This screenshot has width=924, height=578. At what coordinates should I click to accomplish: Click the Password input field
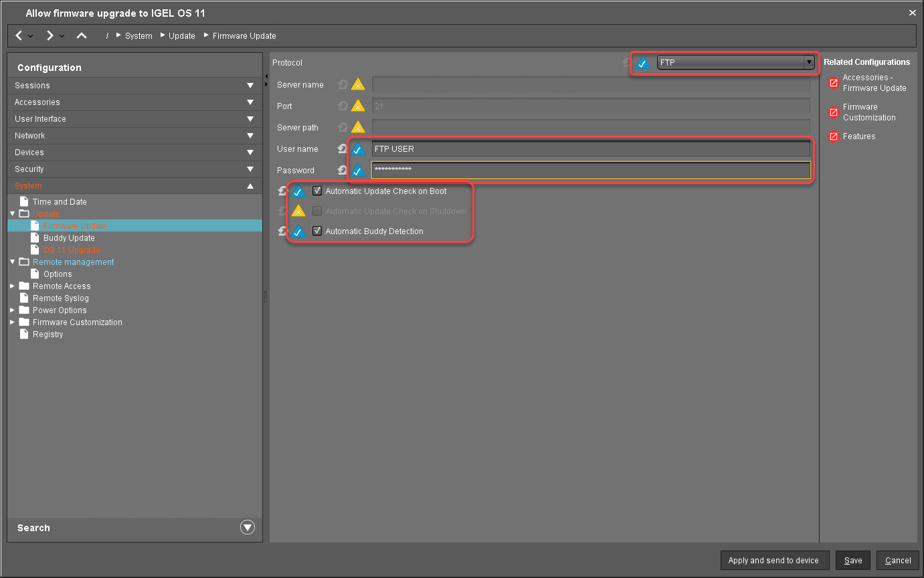tap(591, 171)
